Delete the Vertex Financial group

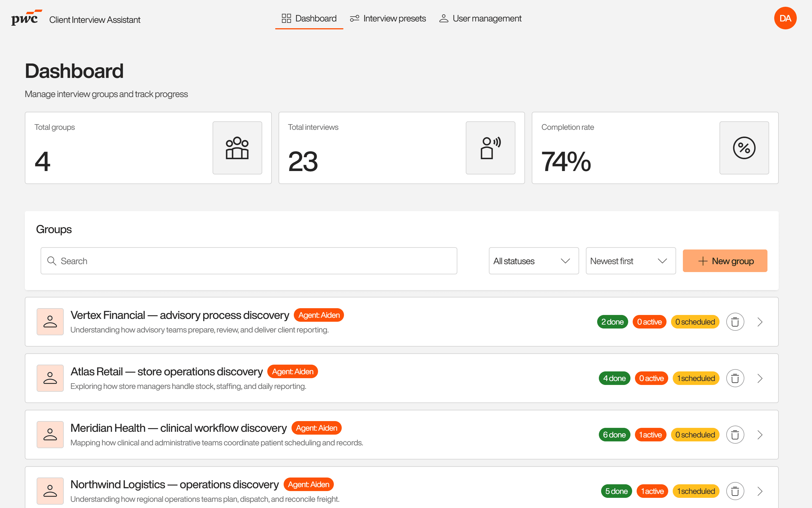(x=735, y=322)
